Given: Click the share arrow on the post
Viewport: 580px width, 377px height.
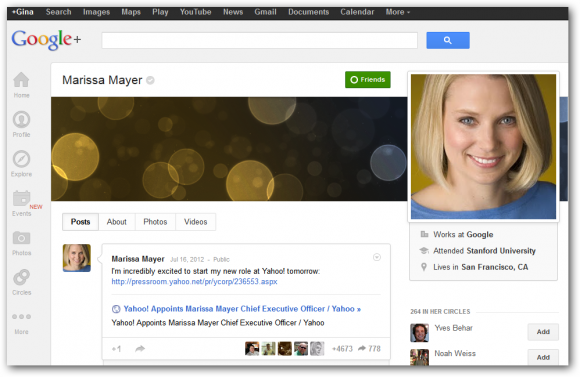Looking at the screenshot, I should (140, 349).
